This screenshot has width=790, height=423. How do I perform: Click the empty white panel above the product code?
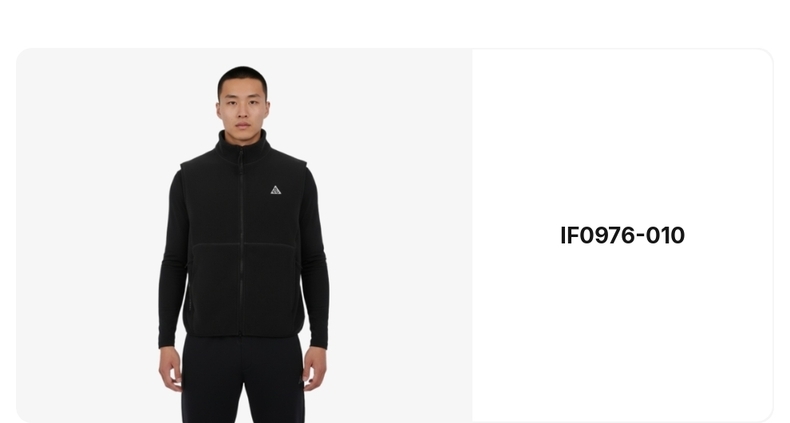point(622,136)
